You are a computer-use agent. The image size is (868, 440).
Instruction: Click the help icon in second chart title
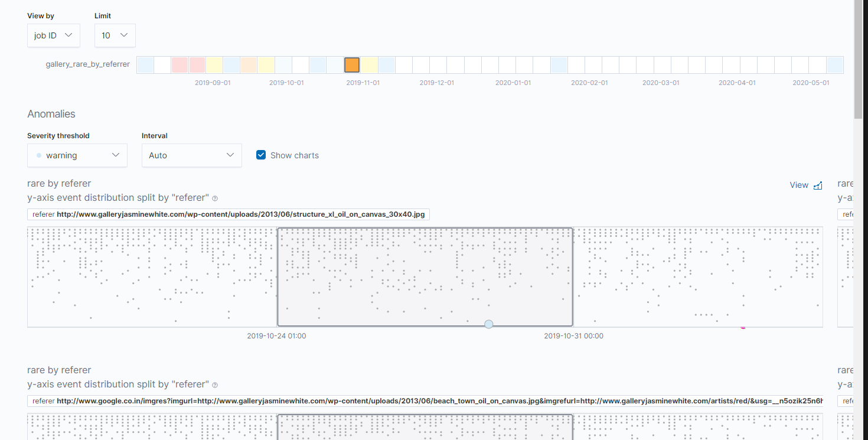pos(215,385)
